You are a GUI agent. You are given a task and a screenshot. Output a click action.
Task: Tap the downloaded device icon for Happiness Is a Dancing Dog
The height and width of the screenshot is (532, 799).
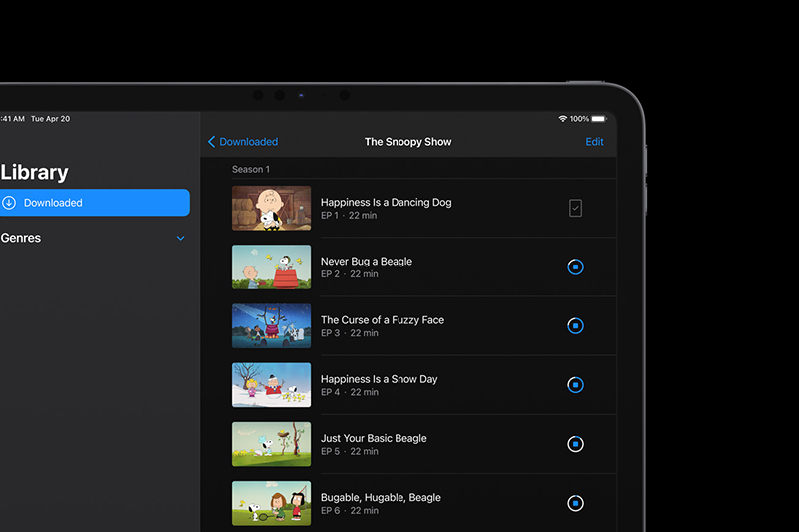(x=575, y=208)
